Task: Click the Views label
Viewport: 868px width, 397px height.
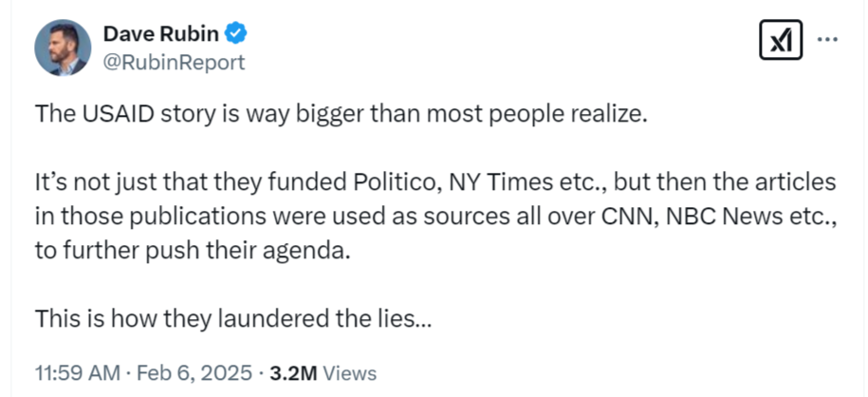Action: 350,373
